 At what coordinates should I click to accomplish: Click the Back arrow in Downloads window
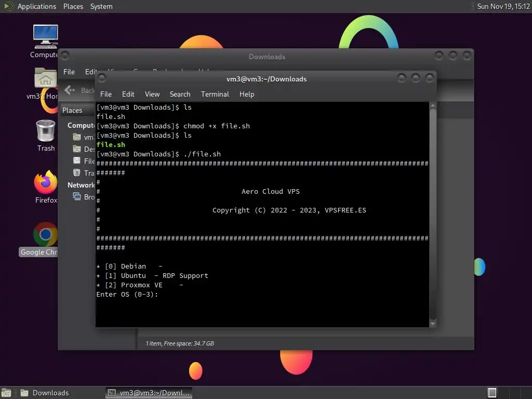click(70, 90)
